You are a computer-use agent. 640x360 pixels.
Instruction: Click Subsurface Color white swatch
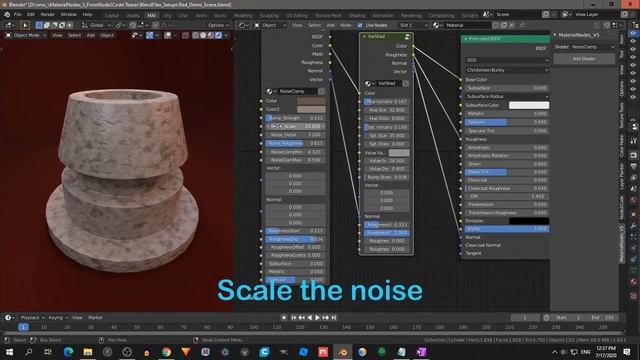point(529,105)
